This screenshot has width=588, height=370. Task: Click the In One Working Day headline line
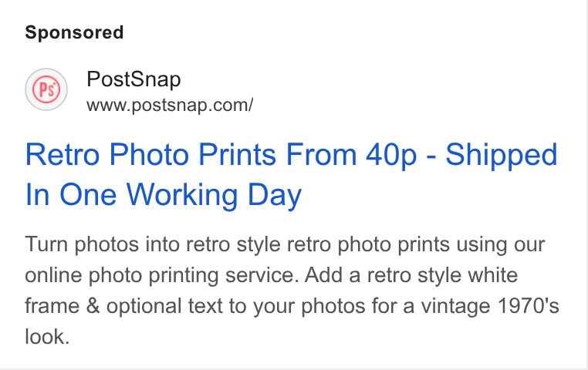pos(163,195)
